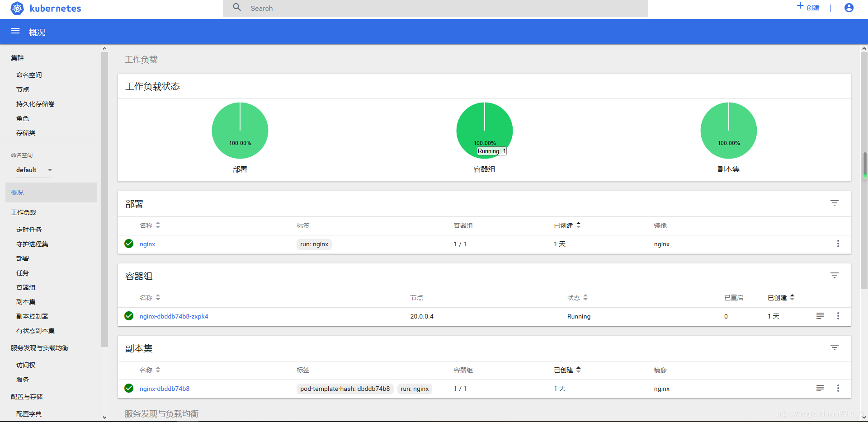Select 概况 in the sidebar
Viewport: 868px width, 422px height.
click(51, 192)
